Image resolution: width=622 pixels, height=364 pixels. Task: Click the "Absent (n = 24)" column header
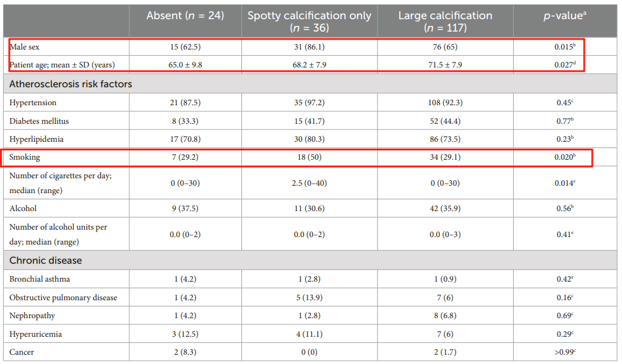coord(185,16)
